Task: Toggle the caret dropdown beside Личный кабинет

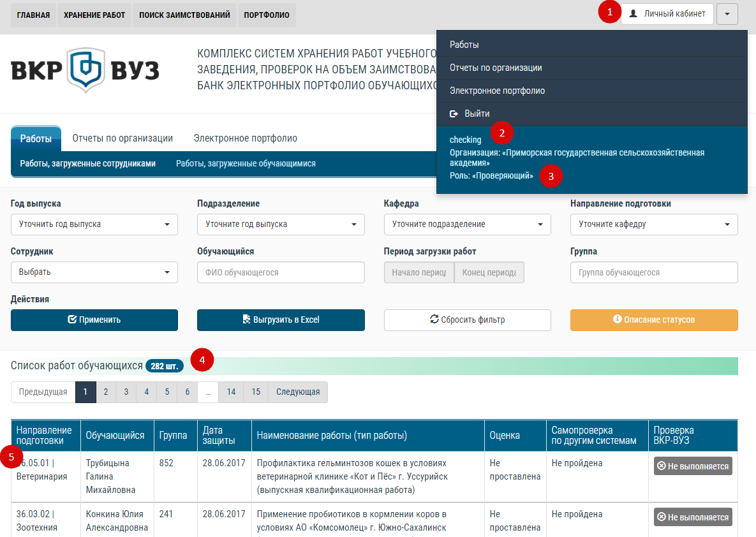Action: tap(727, 13)
